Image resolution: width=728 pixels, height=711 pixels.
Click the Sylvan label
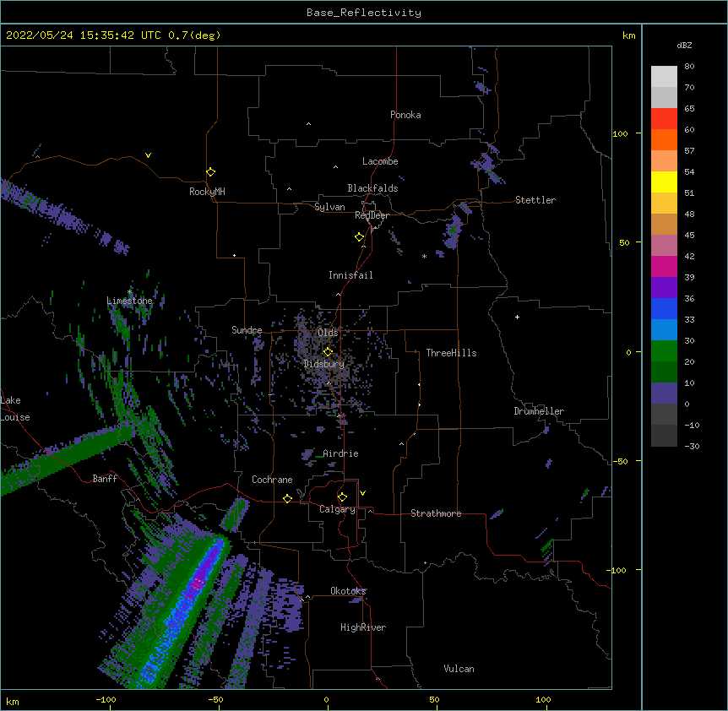pos(329,207)
